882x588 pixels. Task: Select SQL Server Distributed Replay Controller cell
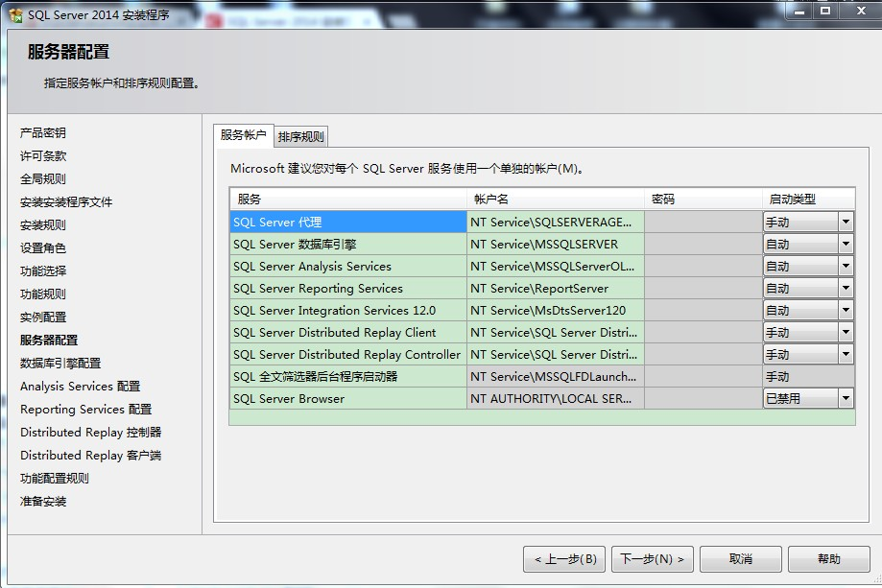(x=348, y=354)
